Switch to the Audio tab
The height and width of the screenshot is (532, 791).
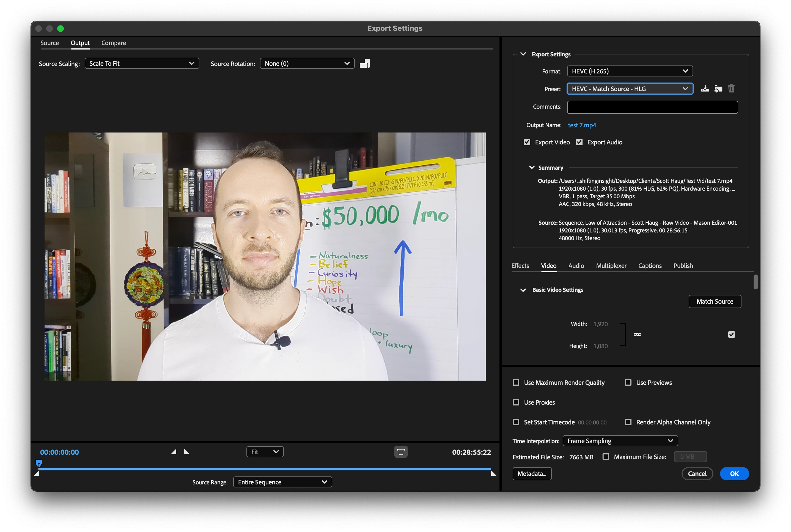pyautogui.click(x=576, y=266)
